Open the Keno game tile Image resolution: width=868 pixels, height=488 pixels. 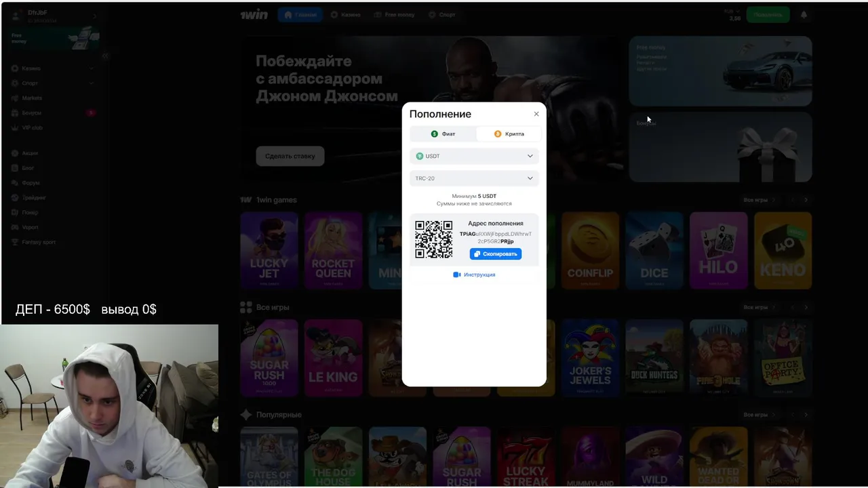click(x=783, y=250)
